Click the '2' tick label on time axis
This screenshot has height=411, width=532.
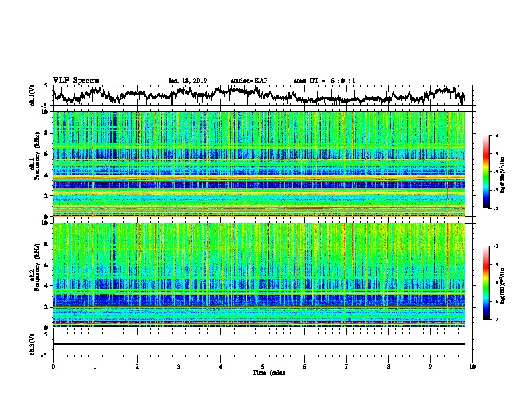[137, 367]
